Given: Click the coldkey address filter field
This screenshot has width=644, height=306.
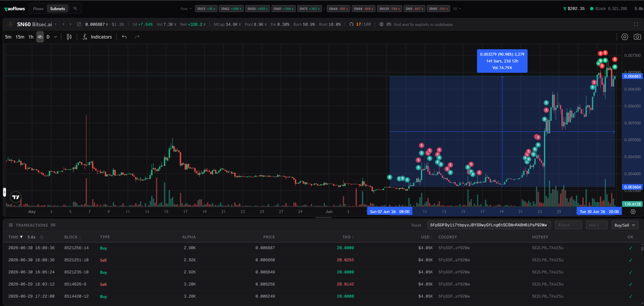Looking at the screenshot, I should point(489,225).
